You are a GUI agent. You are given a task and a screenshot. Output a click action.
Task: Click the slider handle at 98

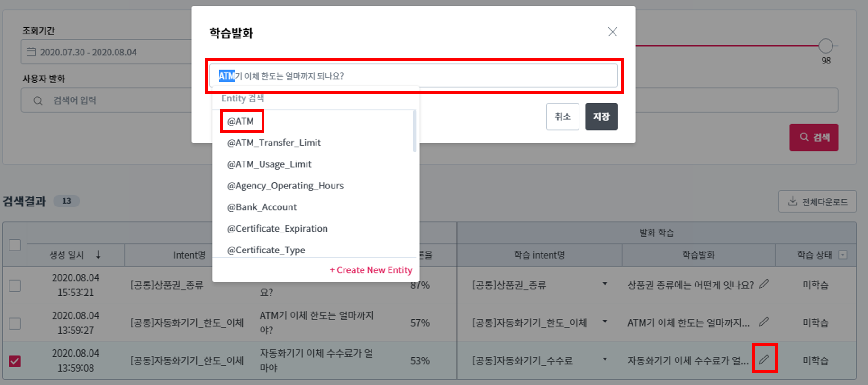point(825,46)
